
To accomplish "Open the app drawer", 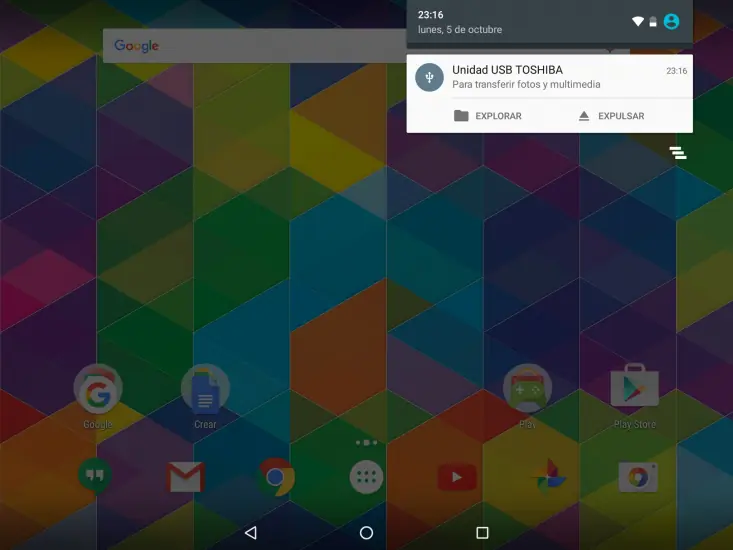I will tap(366, 477).
